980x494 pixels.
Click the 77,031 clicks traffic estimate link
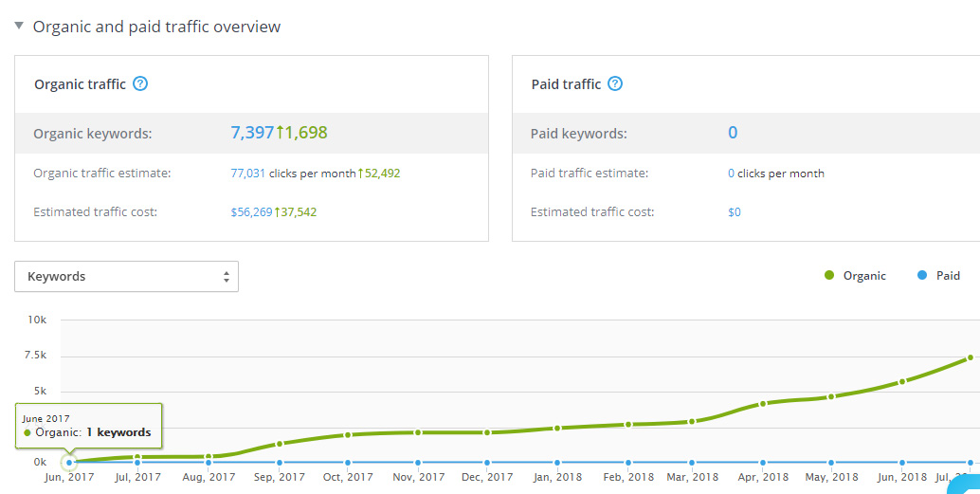click(248, 174)
